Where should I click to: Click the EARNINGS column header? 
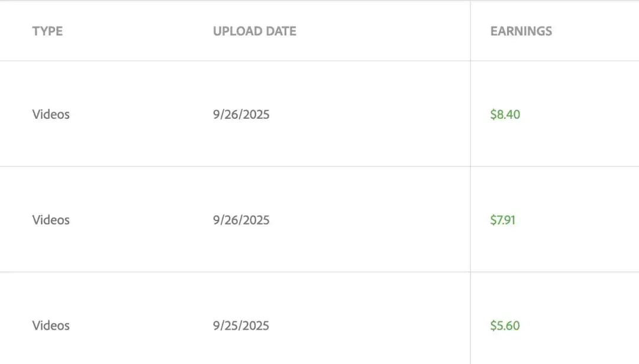(521, 31)
